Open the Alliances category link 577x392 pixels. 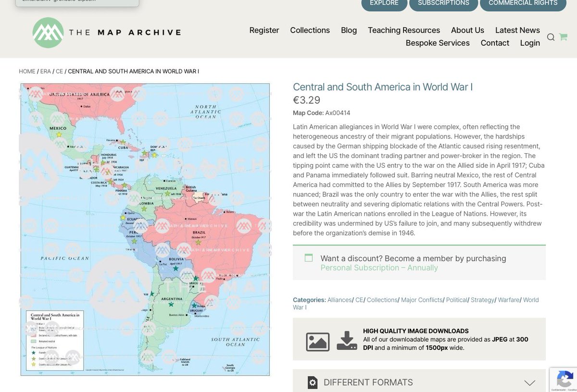click(x=339, y=300)
